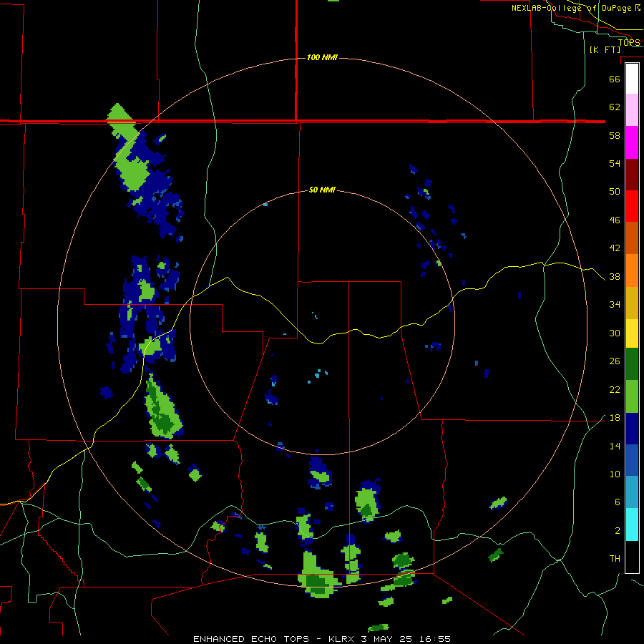Click the 'ENHANCED ECHO TOPS' product title
The width and height of the screenshot is (644, 644).
(251, 639)
